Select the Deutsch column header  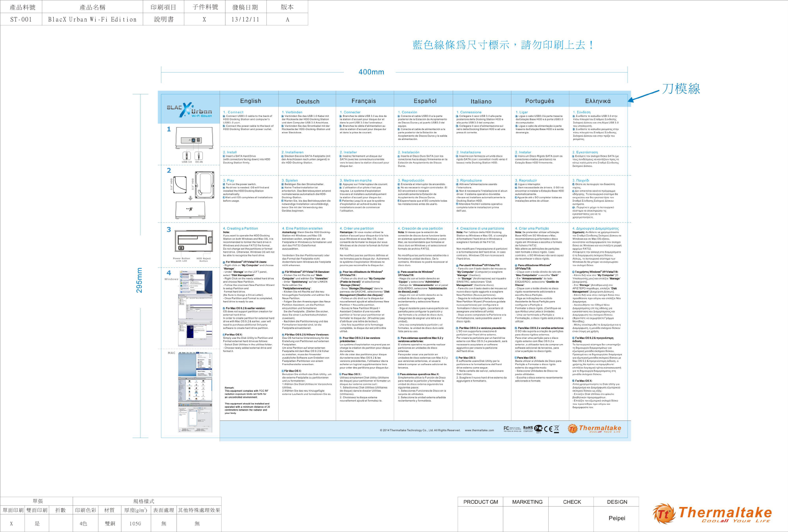[x=308, y=101]
